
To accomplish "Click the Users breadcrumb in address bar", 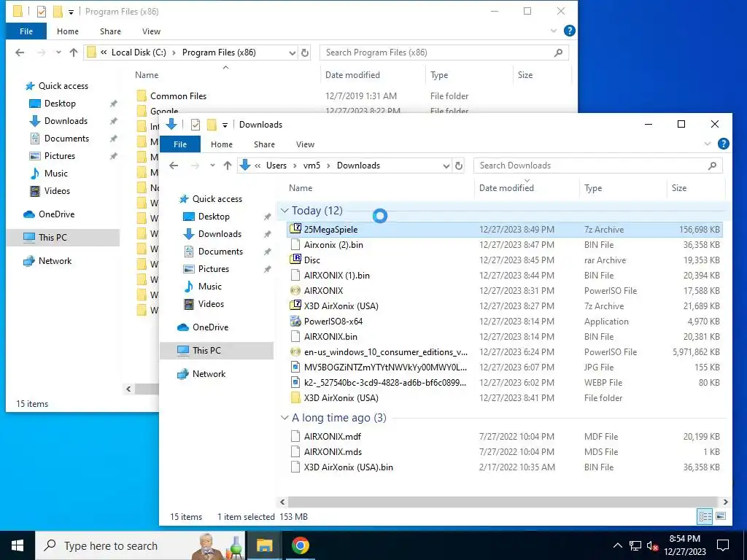I will pos(276,166).
